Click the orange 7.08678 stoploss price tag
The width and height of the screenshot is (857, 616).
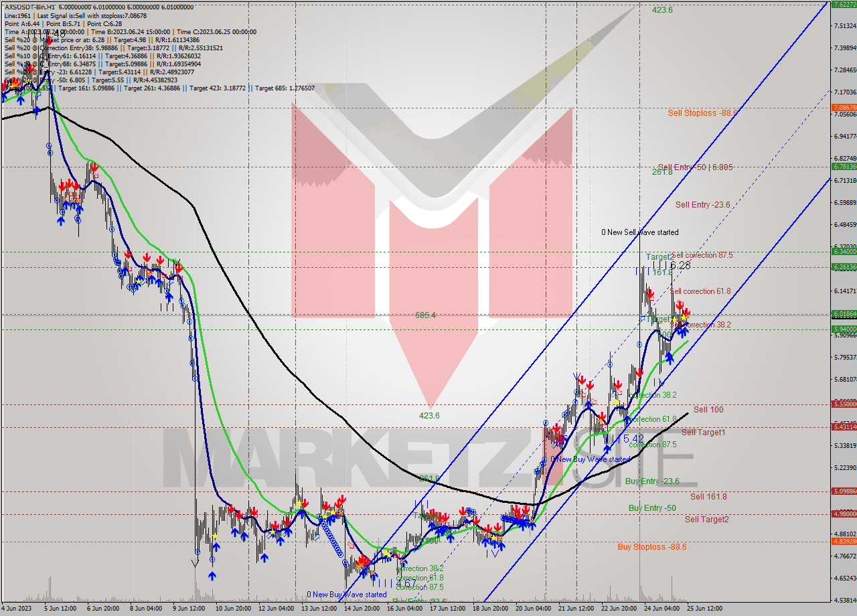(843, 107)
